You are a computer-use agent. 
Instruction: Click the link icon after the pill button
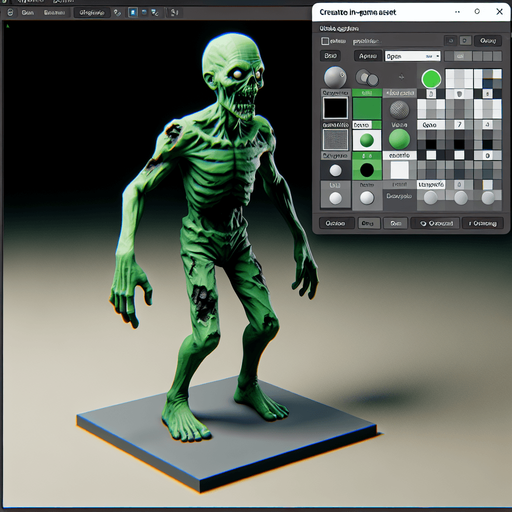point(117,13)
